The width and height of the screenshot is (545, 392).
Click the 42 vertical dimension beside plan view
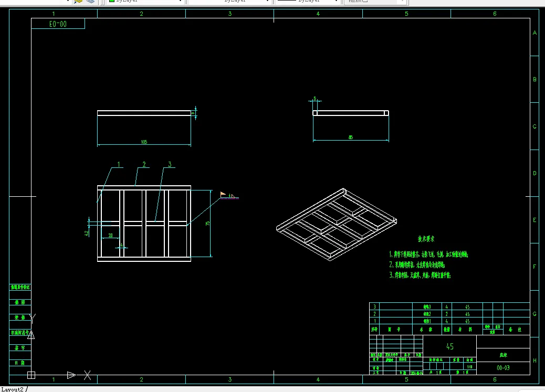tap(87, 233)
